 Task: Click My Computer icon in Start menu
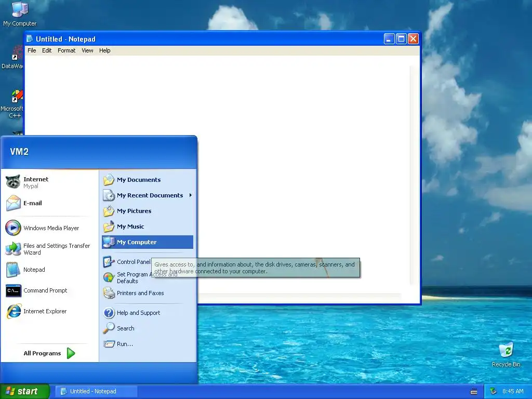pos(109,242)
